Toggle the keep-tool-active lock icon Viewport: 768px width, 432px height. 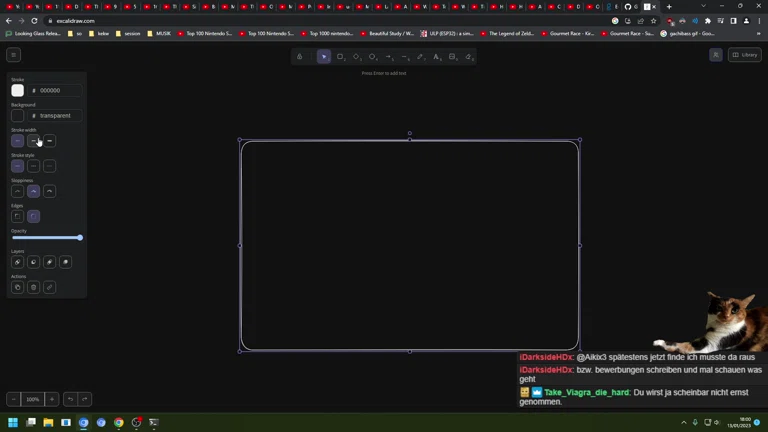pyautogui.click(x=299, y=57)
